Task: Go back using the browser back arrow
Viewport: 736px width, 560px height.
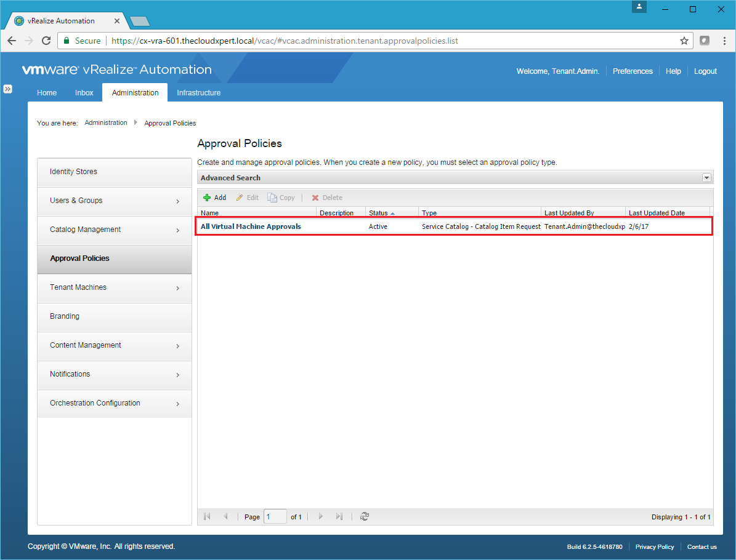Action: point(12,41)
